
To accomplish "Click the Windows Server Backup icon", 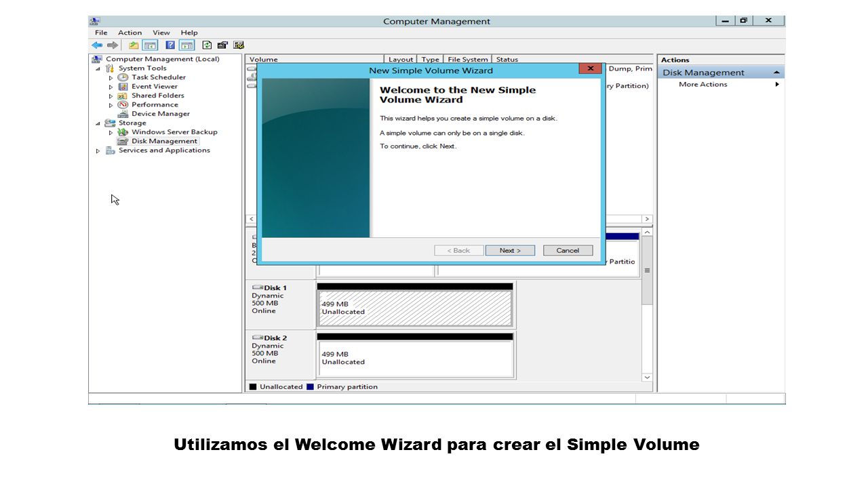I will point(123,132).
